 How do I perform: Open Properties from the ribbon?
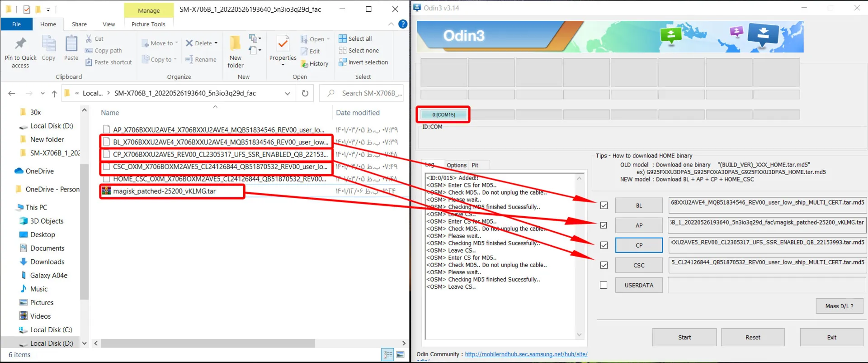[x=283, y=51]
